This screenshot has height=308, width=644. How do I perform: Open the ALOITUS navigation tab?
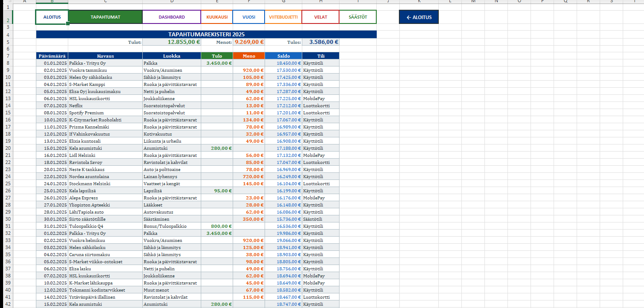[x=52, y=17]
